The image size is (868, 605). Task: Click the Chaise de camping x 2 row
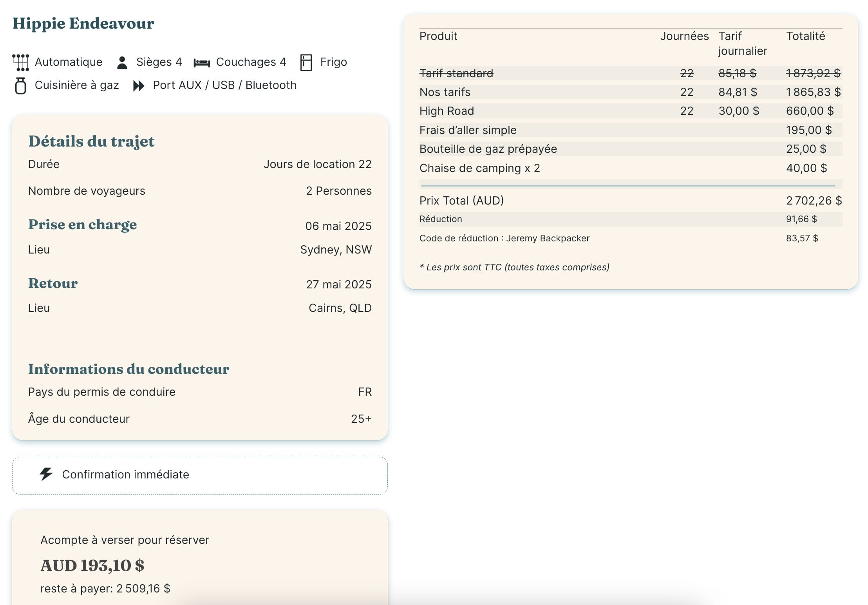click(x=631, y=168)
